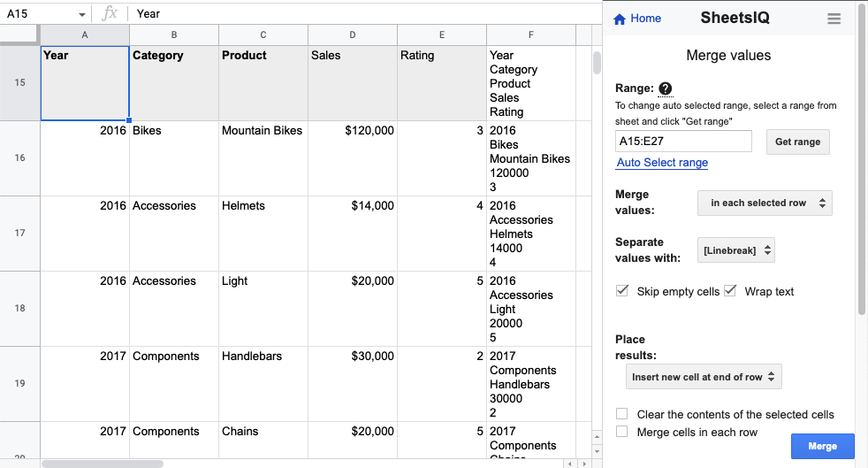
Task: Click the sheet scroll-left arrow
Action: tap(570, 464)
